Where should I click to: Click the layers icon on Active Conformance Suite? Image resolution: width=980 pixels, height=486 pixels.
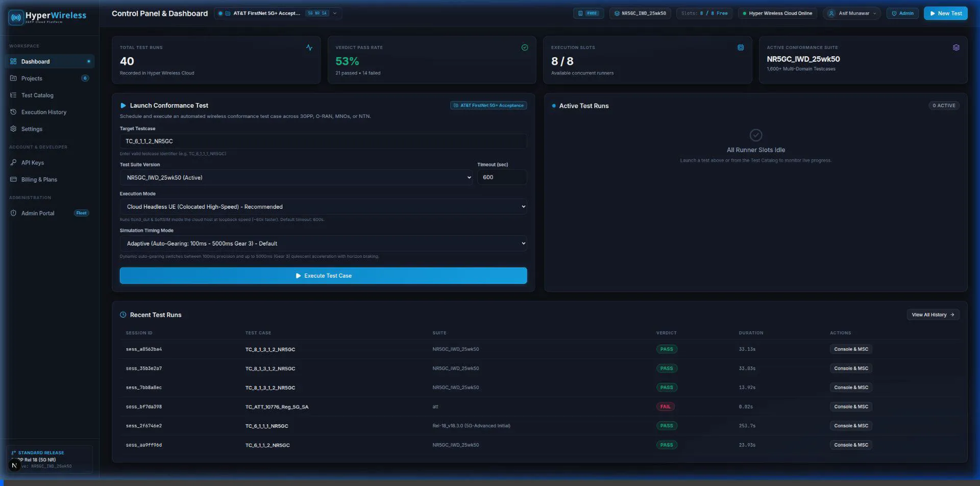tap(956, 47)
